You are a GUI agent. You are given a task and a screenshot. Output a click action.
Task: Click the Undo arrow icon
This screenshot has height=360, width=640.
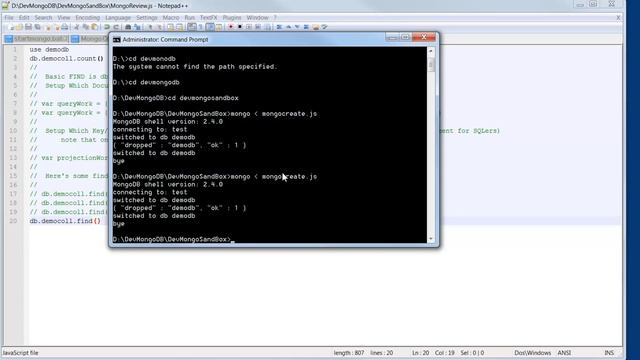107,27
